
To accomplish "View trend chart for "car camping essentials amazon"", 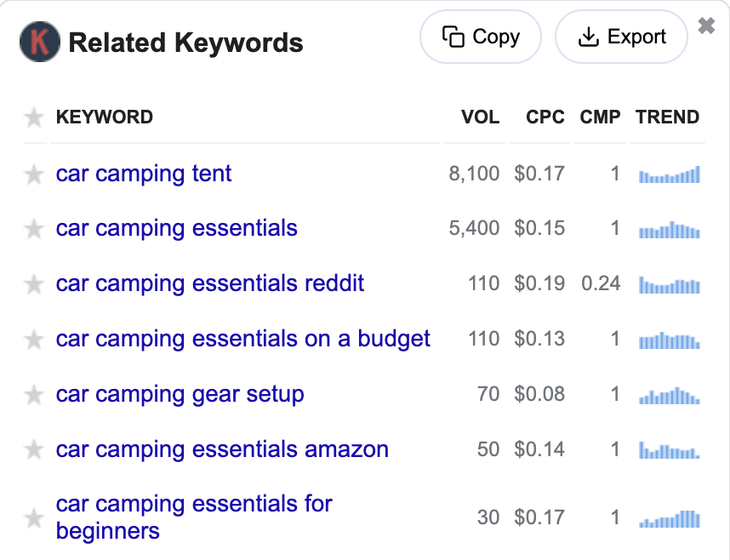I will [670, 449].
